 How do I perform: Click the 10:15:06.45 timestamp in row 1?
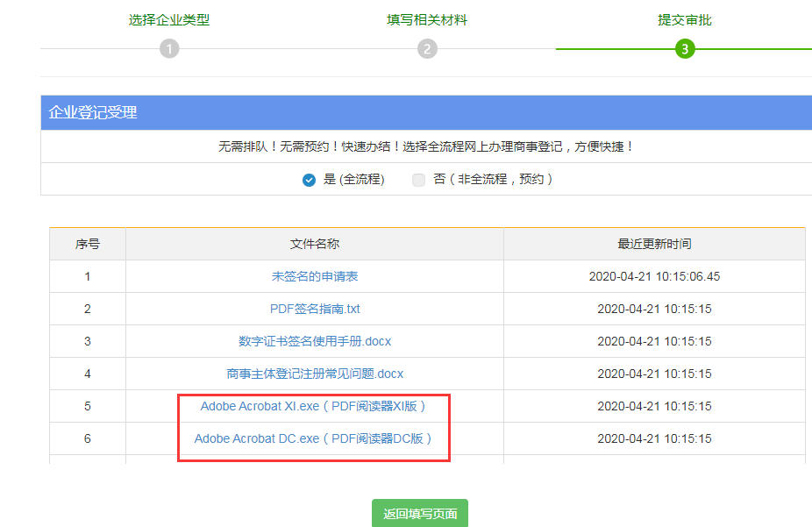point(654,276)
